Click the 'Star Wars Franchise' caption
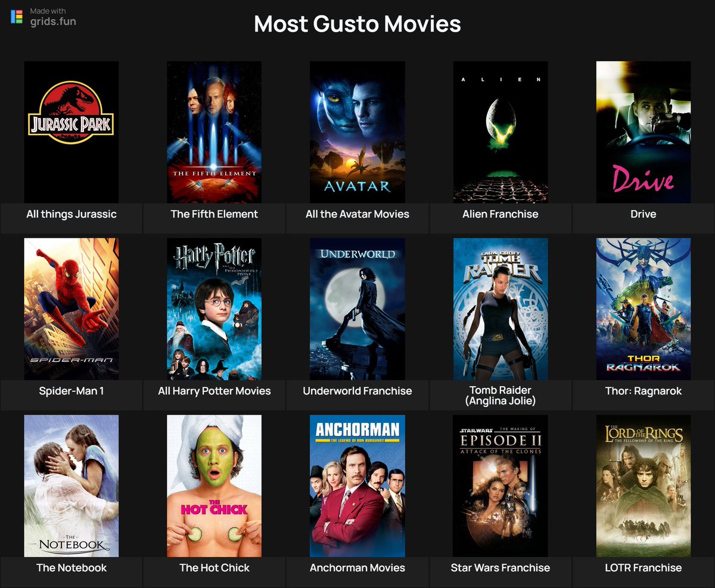The width and height of the screenshot is (715, 588). pyautogui.click(x=500, y=568)
